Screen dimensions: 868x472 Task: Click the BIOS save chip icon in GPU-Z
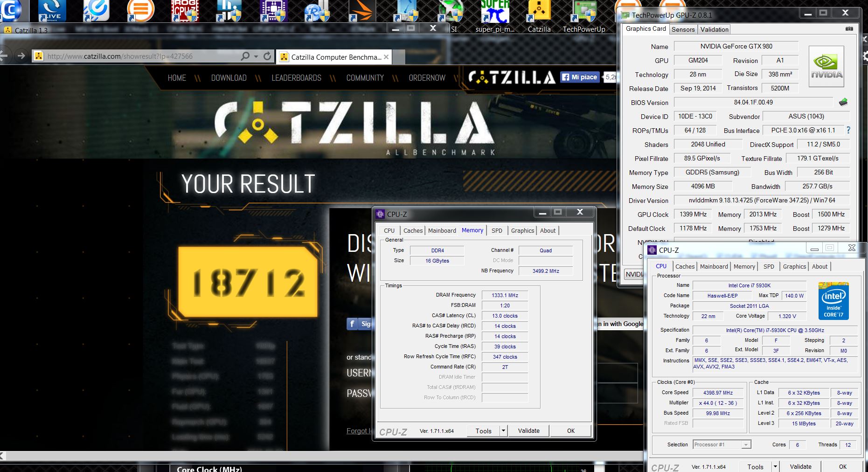tap(843, 102)
